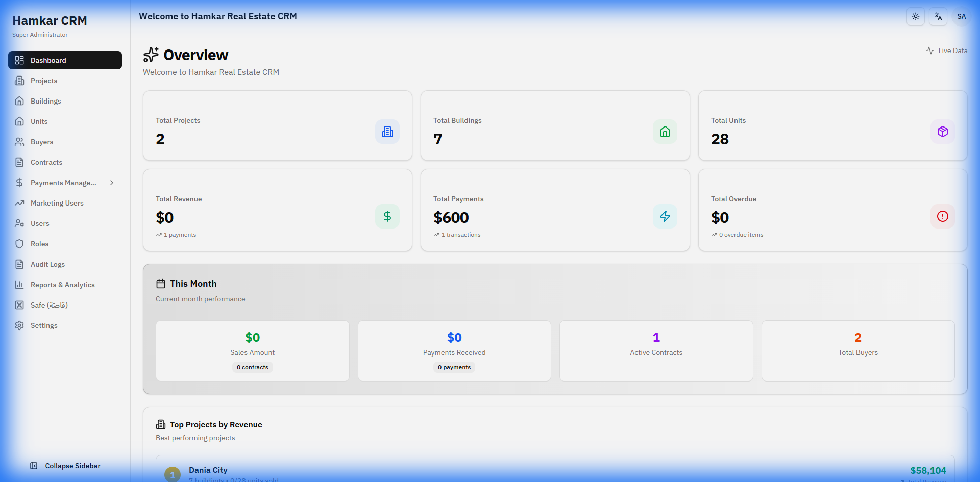The height and width of the screenshot is (482, 980).
Task: Open the Projects page in the sidebar
Action: coord(65,81)
